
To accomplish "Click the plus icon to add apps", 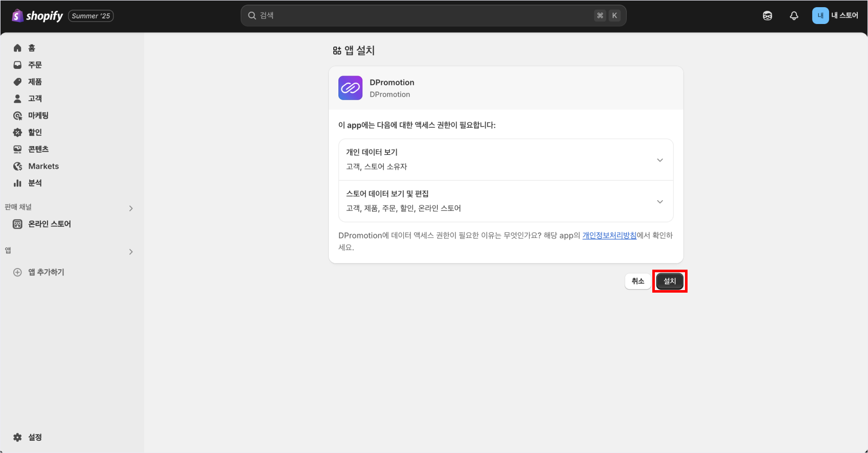I will (x=17, y=272).
